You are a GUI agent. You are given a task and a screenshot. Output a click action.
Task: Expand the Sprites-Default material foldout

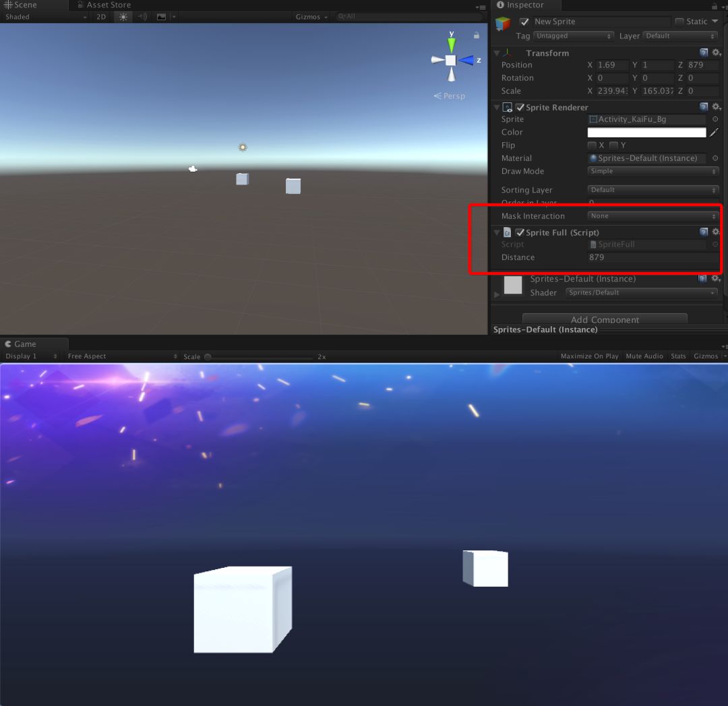[497, 294]
